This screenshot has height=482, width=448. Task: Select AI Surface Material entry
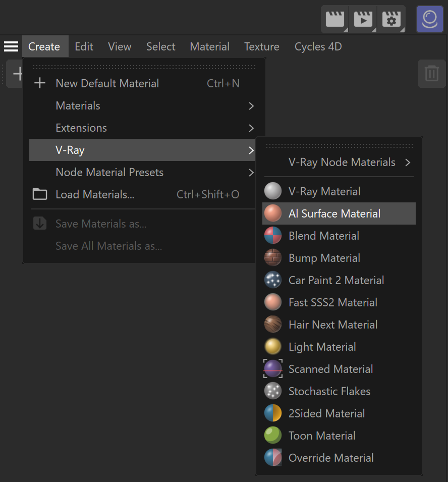(339, 213)
